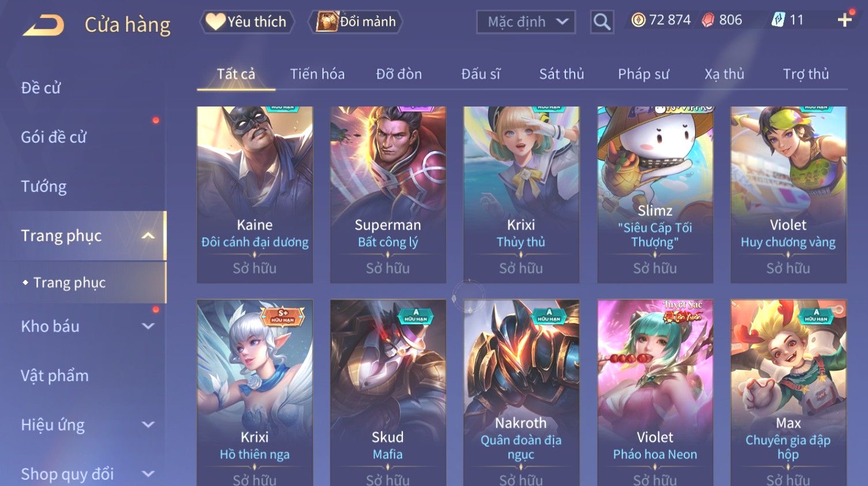This screenshot has height=486, width=868.
Task: Select the Superman Bất công lý skin card
Action: tap(388, 195)
